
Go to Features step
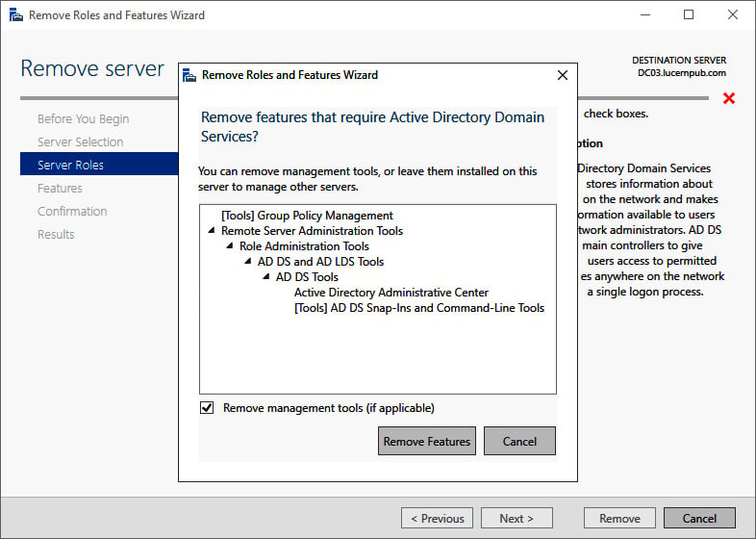[60, 189]
